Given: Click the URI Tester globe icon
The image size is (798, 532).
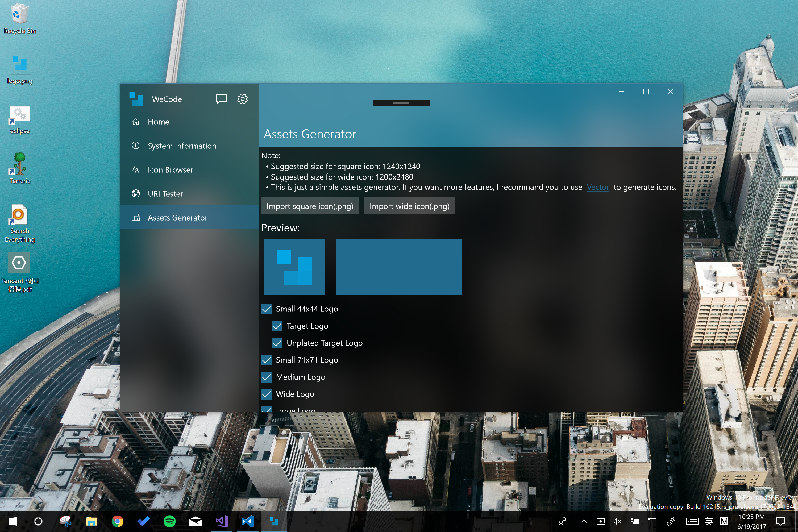Looking at the screenshot, I should (136, 193).
